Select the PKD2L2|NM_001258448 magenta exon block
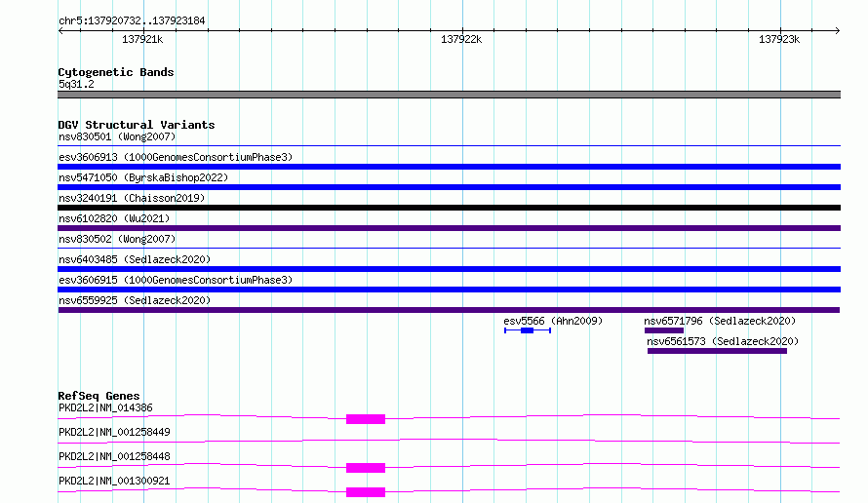Viewport: 868px width, 503px height. pyautogui.click(x=366, y=468)
